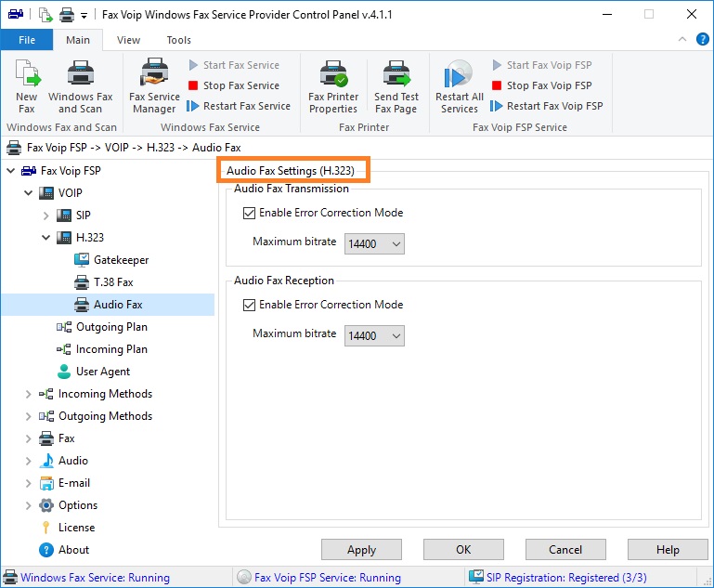Select Gatekeeper in tree

(x=111, y=260)
